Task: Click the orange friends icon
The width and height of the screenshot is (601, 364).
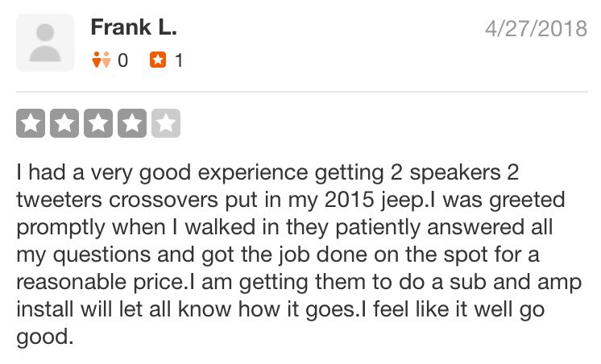Action: coord(101,60)
